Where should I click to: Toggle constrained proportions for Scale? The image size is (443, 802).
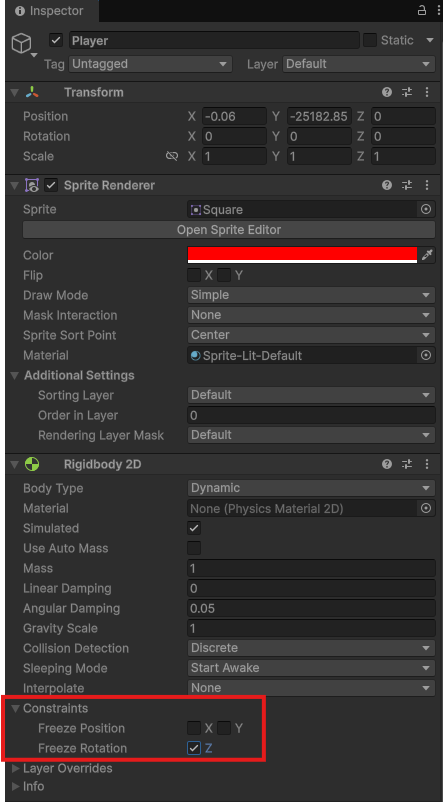pyautogui.click(x=172, y=156)
